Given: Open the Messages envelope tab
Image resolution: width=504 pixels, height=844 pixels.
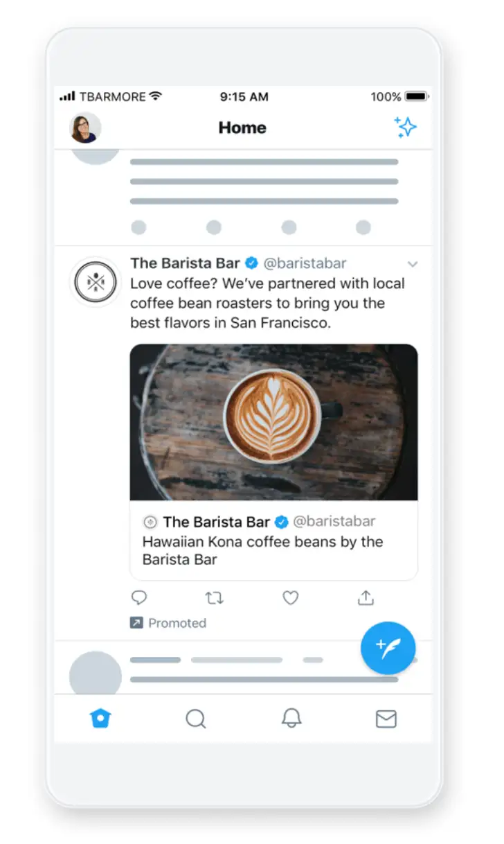Looking at the screenshot, I should (386, 719).
